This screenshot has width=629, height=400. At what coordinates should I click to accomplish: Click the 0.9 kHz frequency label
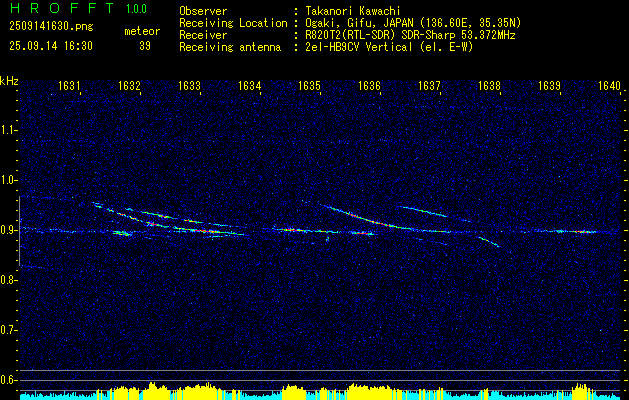[x=8, y=230]
